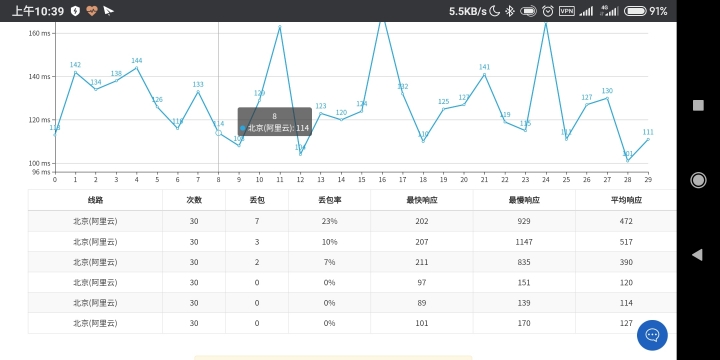Screen dimensions: 720x360
Task: Click the highlighted data point at index 8
Action: coord(219,133)
